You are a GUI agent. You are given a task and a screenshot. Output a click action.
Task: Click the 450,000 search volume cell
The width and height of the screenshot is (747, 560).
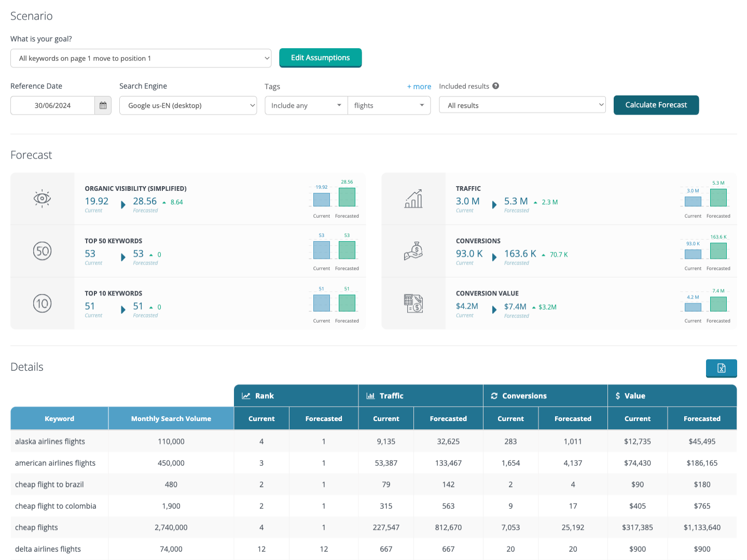click(171, 463)
